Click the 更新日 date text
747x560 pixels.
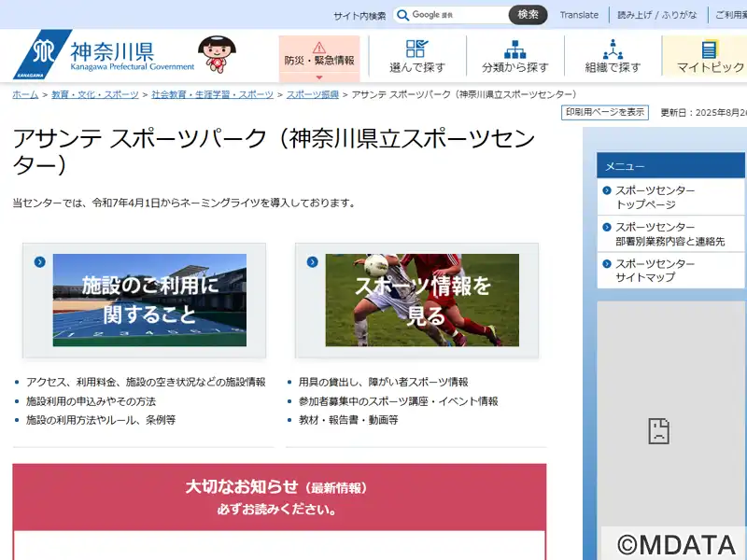(x=703, y=113)
